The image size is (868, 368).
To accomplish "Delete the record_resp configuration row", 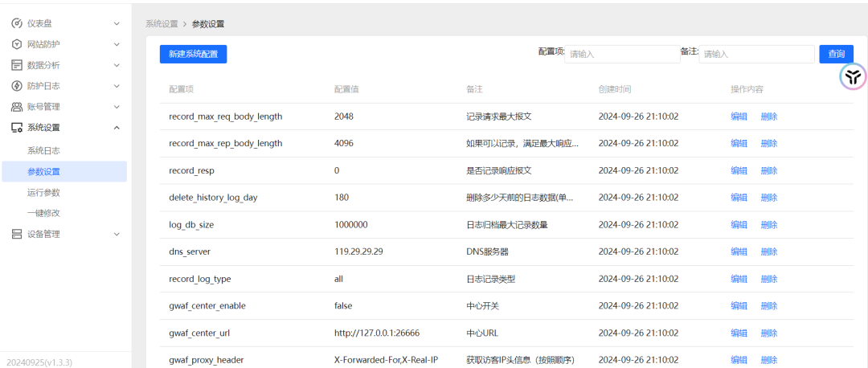I will [769, 170].
